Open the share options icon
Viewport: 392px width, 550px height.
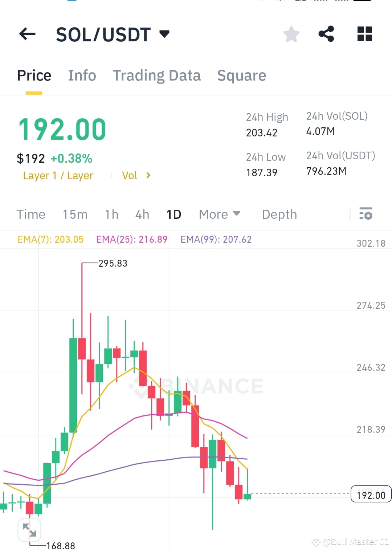coord(326,34)
